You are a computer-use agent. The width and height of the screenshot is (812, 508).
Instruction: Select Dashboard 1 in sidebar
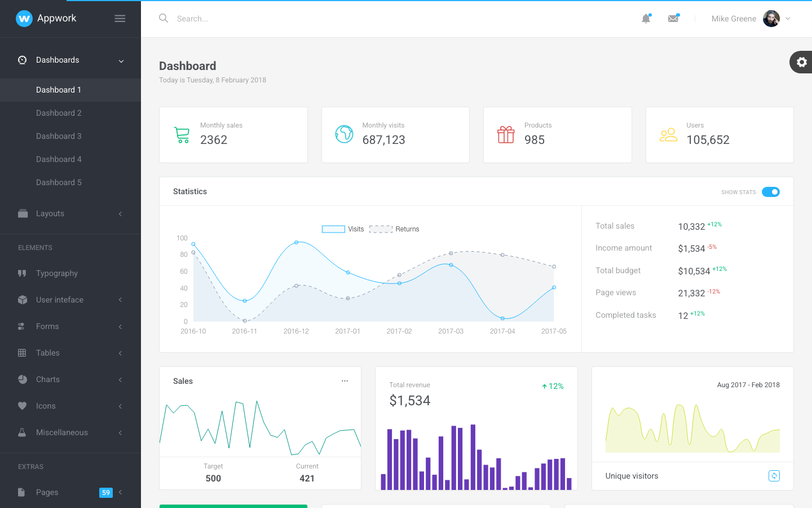pyautogui.click(x=70, y=90)
